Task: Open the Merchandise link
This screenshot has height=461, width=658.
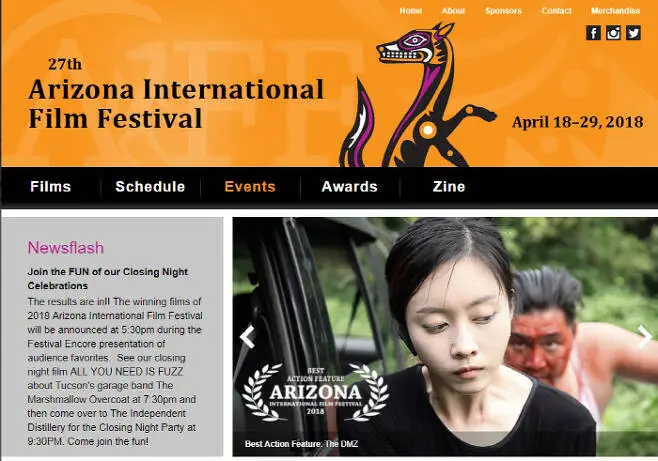Action: click(616, 11)
